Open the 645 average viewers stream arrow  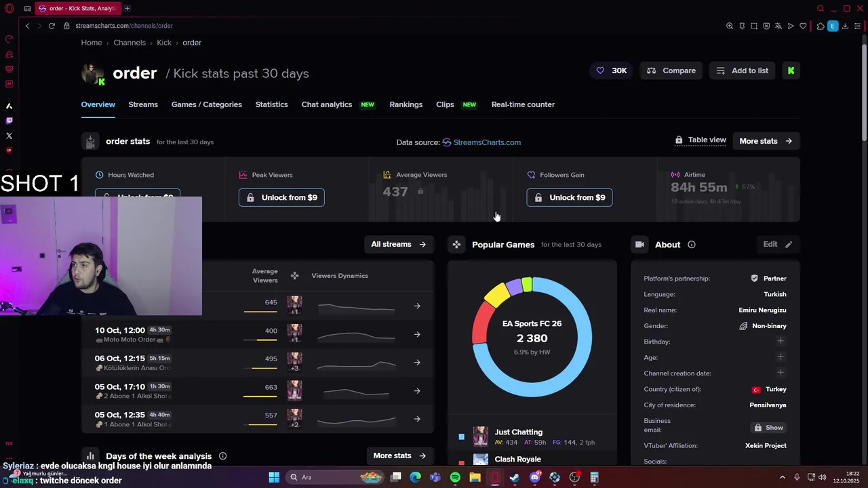point(417,306)
